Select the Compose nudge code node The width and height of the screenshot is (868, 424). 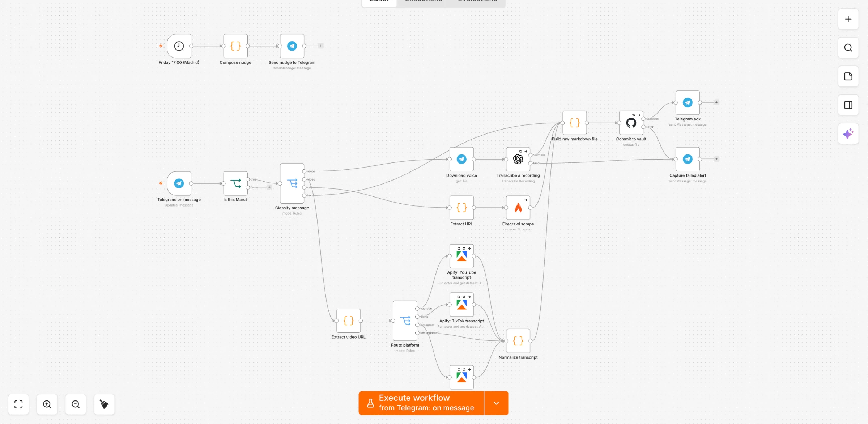pyautogui.click(x=235, y=46)
